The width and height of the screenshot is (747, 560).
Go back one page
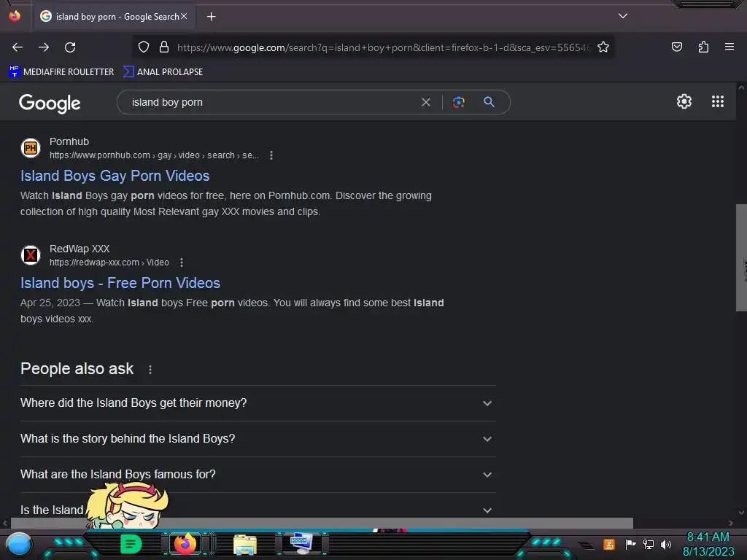point(18,47)
